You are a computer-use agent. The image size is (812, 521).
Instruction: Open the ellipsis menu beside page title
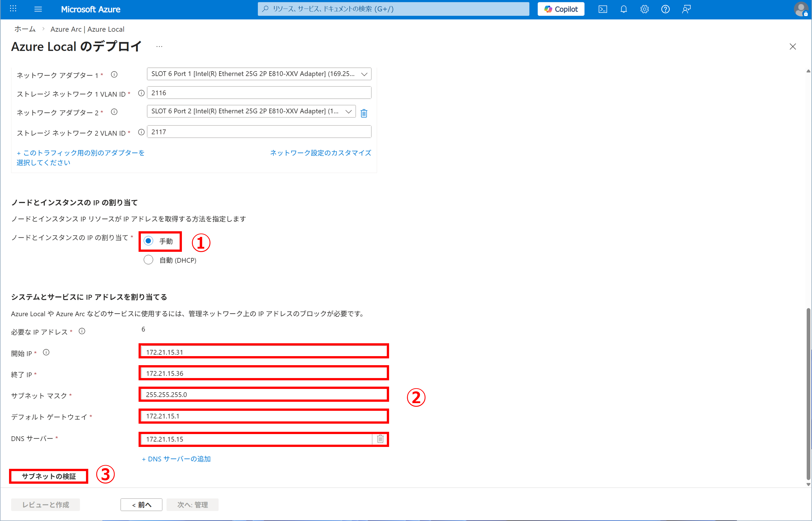point(159,47)
